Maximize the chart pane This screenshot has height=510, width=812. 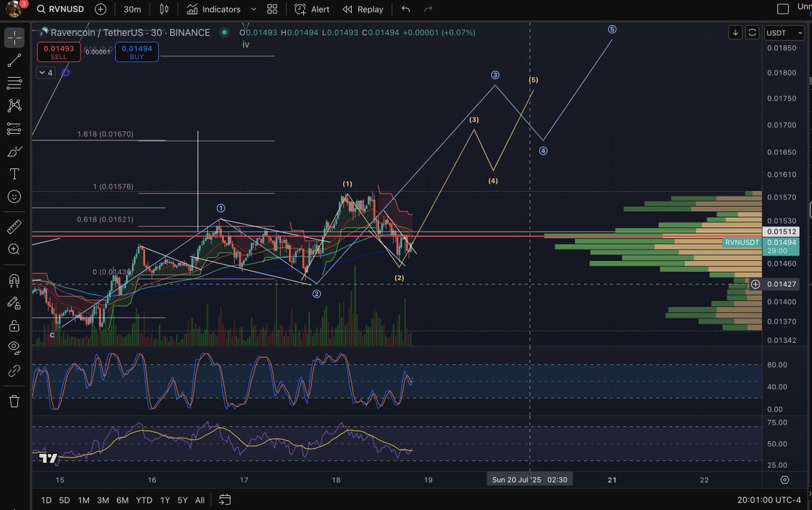click(752, 32)
